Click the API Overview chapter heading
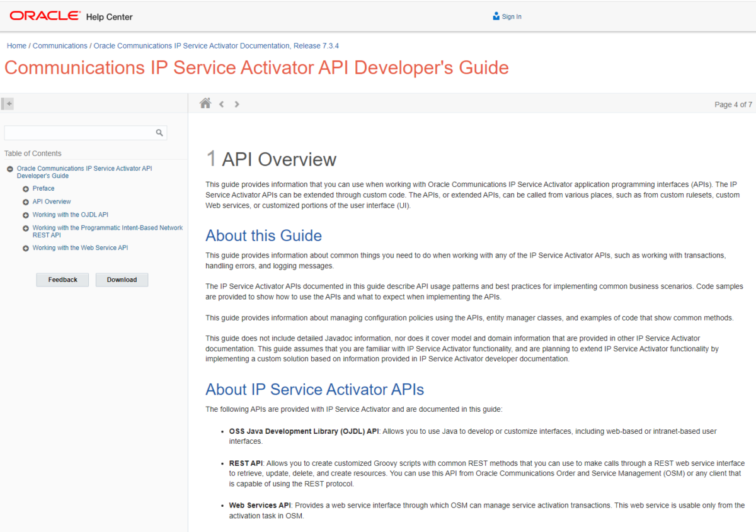This screenshot has width=756, height=532. point(271,159)
